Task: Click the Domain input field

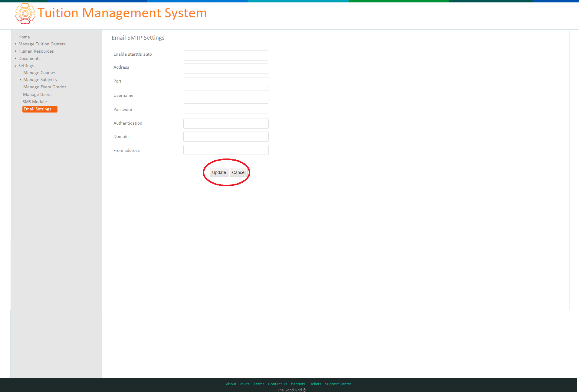Action: click(226, 136)
